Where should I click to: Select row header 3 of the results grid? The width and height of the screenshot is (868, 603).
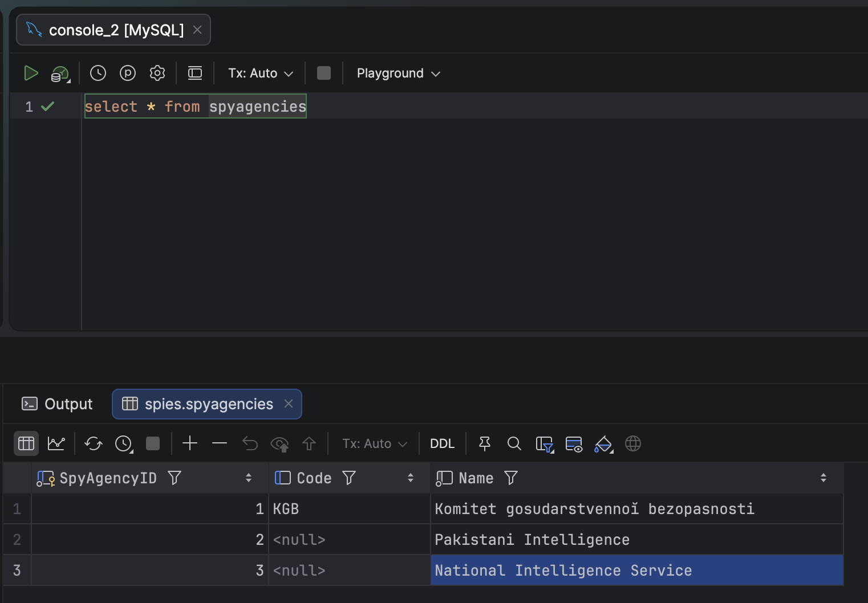[17, 570]
